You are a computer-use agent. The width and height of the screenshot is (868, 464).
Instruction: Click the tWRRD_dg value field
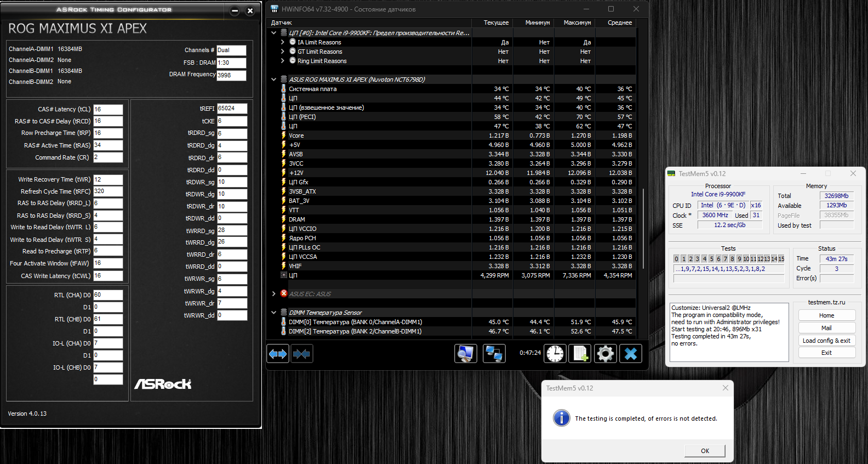pos(232,242)
